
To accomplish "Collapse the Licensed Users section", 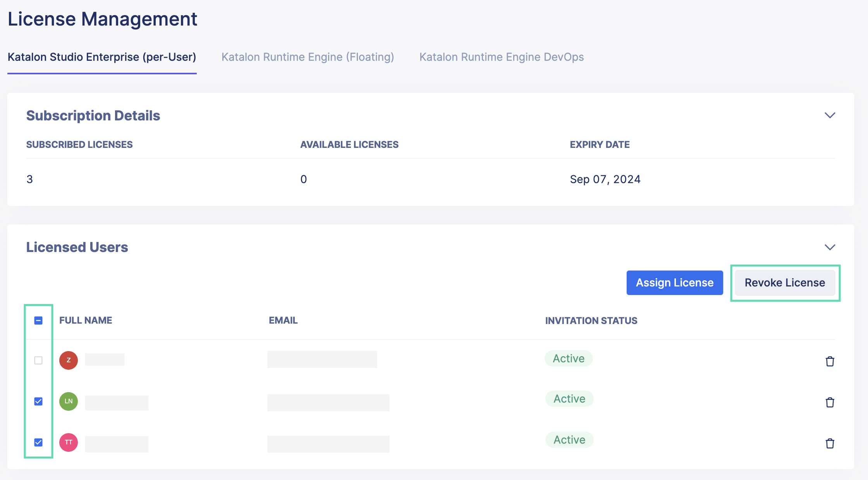I will 830,247.
